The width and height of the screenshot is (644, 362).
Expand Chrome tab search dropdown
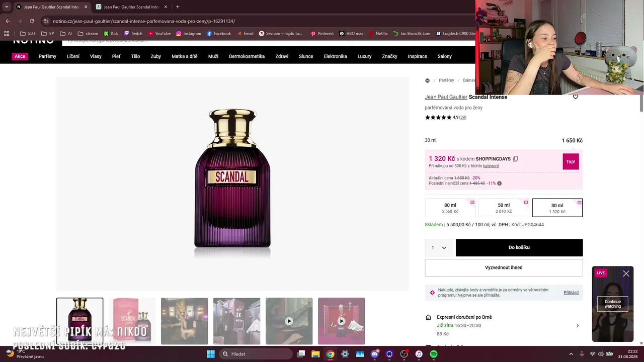click(x=7, y=7)
